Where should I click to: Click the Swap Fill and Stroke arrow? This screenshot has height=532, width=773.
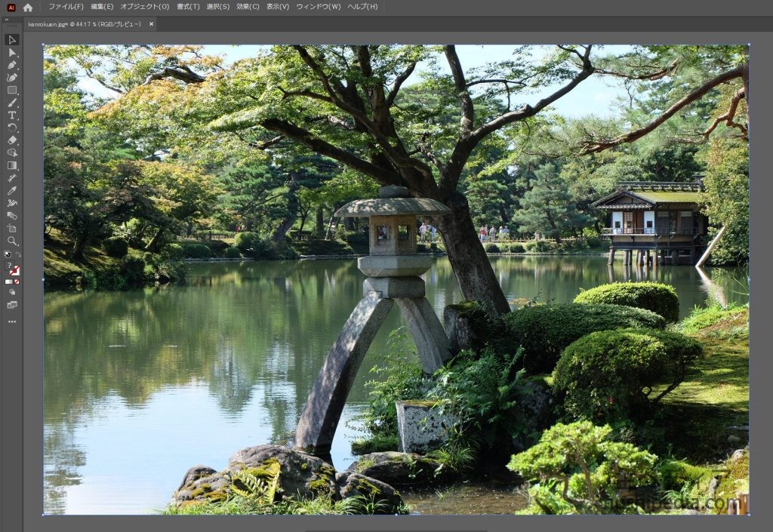click(x=18, y=254)
